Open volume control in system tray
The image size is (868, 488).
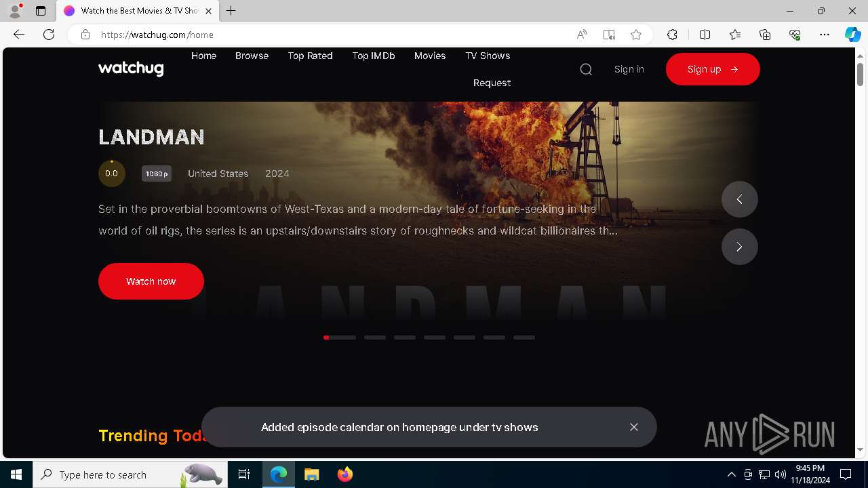tap(781, 474)
